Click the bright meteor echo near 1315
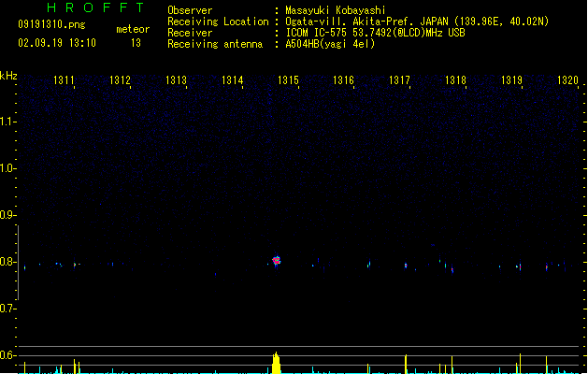Screen dimensions: 588x374 pyautogui.click(x=277, y=260)
